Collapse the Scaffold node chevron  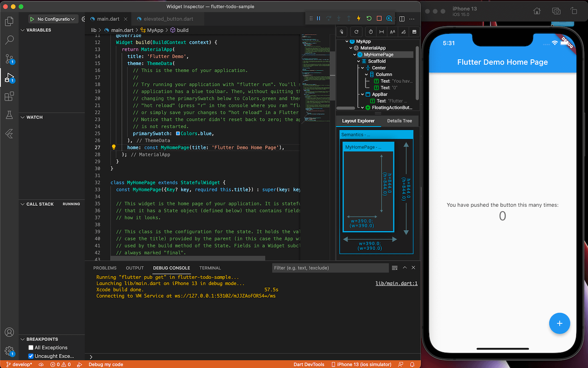coord(359,61)
